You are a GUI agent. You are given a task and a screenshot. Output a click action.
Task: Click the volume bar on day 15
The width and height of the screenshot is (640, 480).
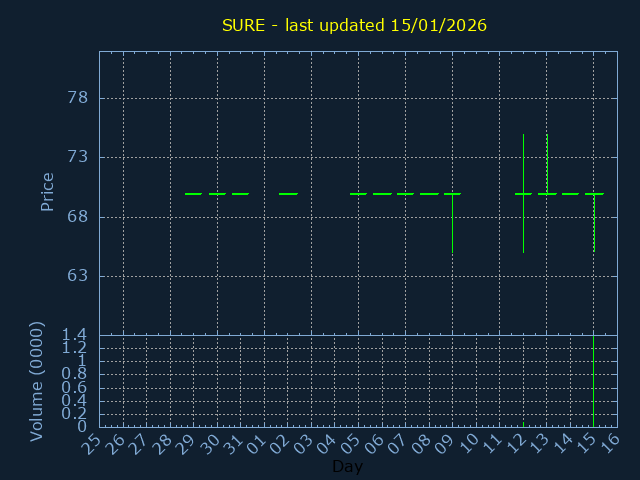pyautogui.click(x=594, y=381)
